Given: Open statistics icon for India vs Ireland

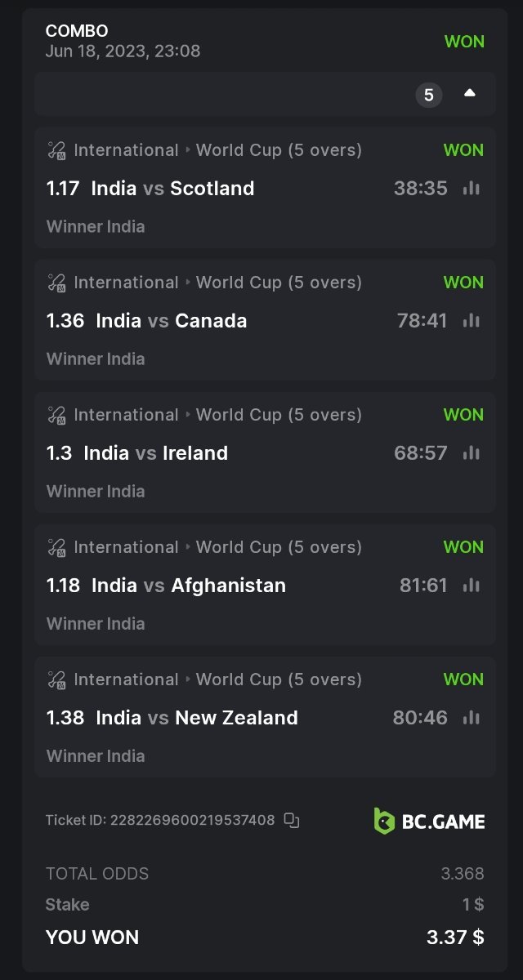Looking at the screenshot, I should (471, 453).
